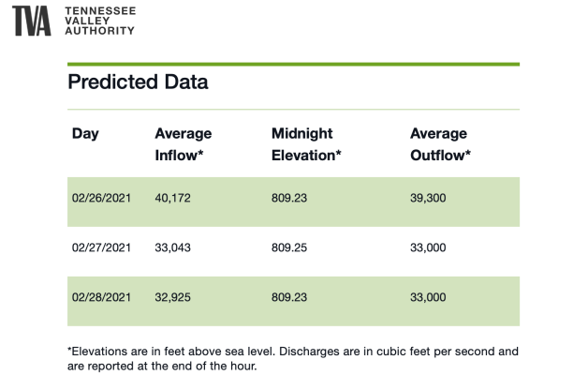The height and width of the screenshot is (375, 588).
Task: Click the 02/28/2021 row's midnight elevation value
Action: coord(289,297)
